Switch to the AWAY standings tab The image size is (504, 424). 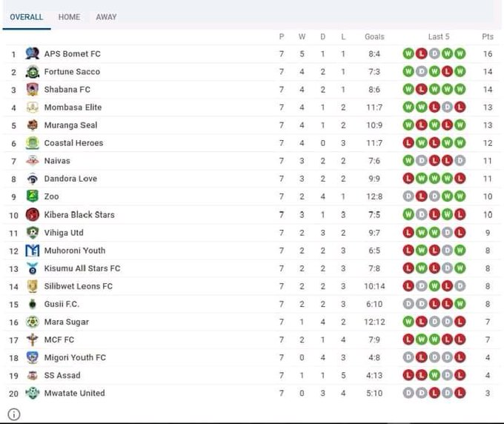coord(106,17)
